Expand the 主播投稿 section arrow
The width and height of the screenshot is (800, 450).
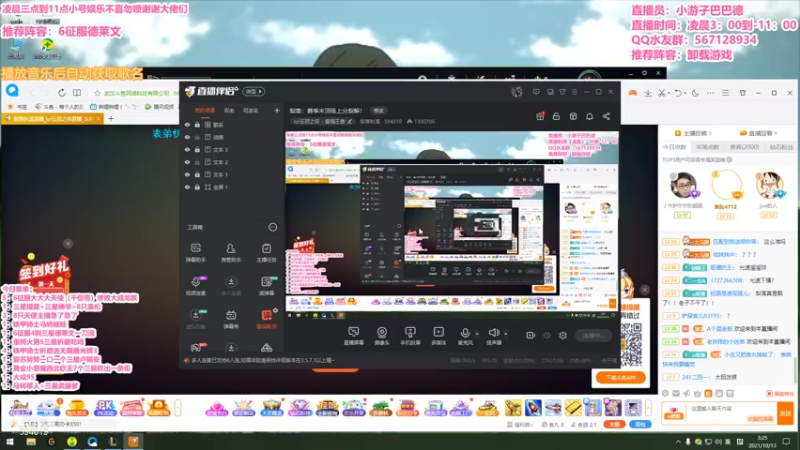[710, 133]
